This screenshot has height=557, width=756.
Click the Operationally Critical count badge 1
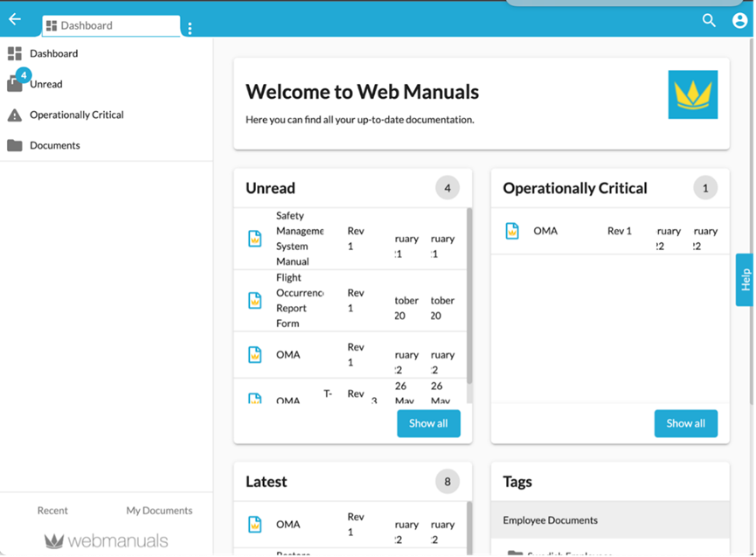[x=705, y=188]
